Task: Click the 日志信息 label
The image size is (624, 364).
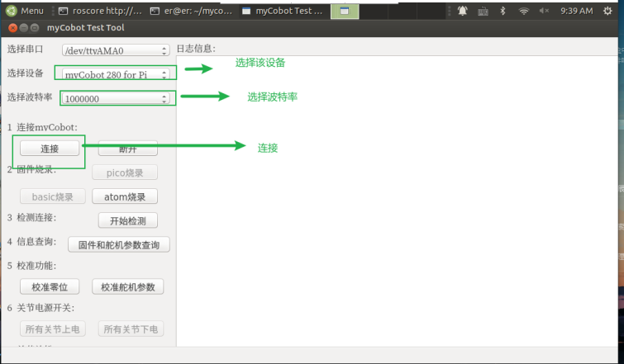Action: [196, 49]
